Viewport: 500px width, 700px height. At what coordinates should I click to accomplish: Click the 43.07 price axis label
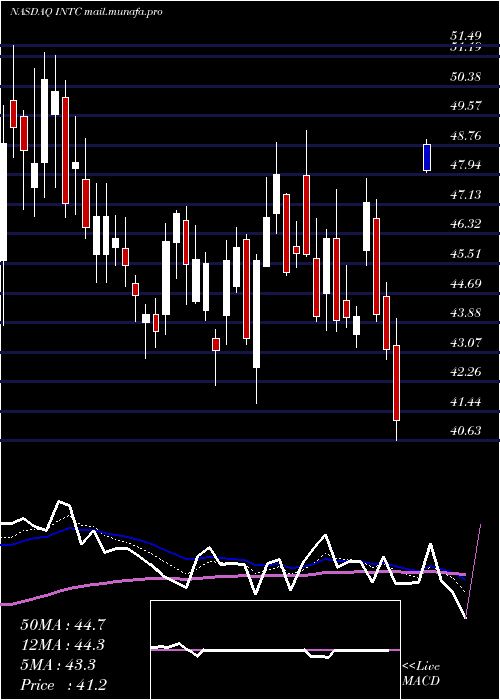click(x=465, y=342)
